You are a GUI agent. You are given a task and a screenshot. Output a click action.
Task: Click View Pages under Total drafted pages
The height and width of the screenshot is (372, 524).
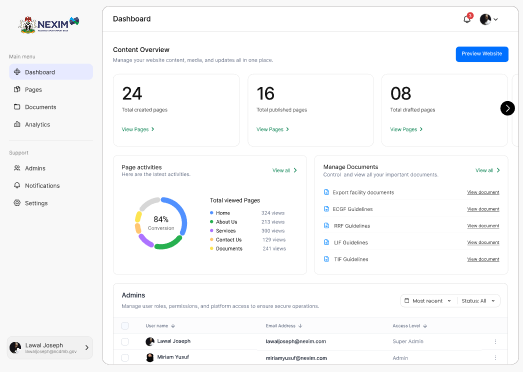(x=406, y=129)
